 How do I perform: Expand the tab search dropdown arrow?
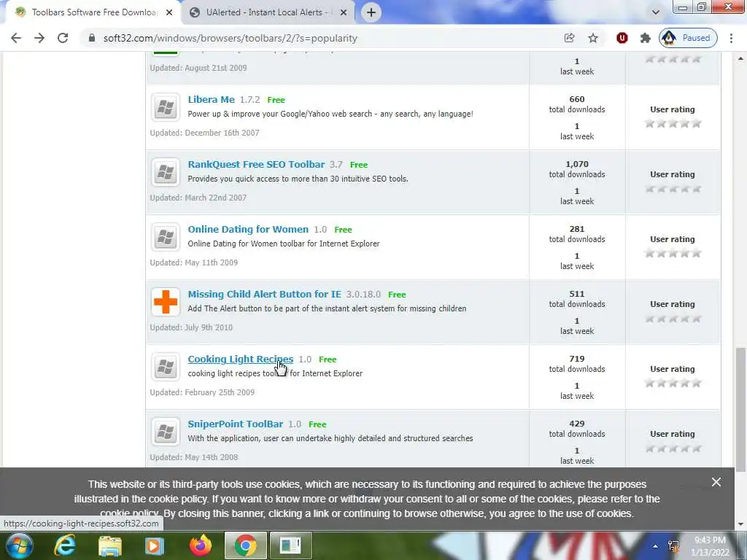click(656, 12)
